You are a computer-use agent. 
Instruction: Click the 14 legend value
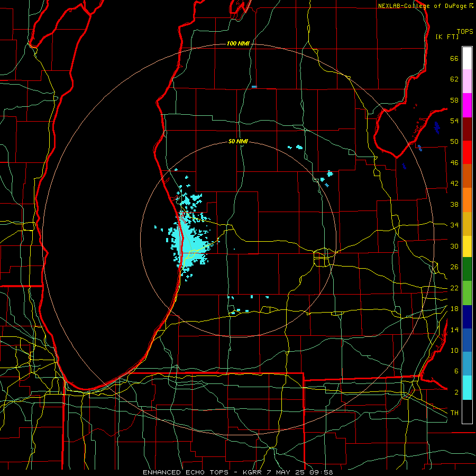click(x=454, y=329)
